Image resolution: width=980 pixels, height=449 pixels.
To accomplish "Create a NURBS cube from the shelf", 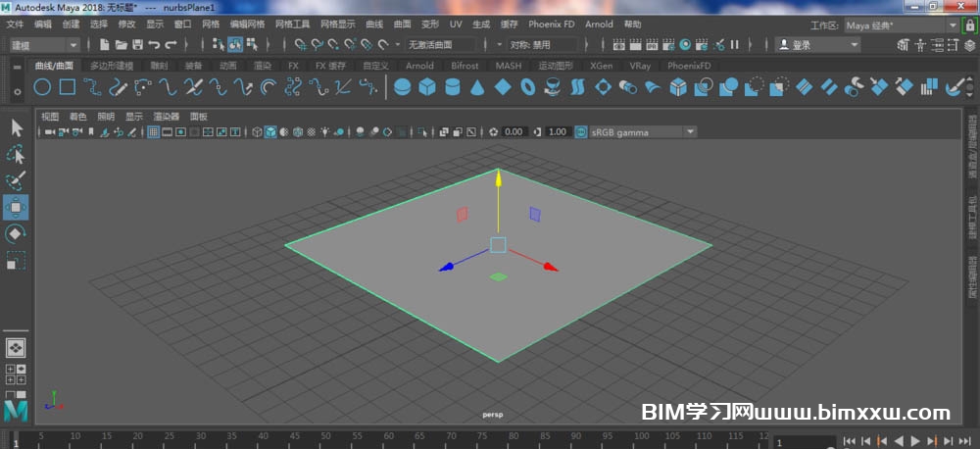I will (x=427, y=87).
